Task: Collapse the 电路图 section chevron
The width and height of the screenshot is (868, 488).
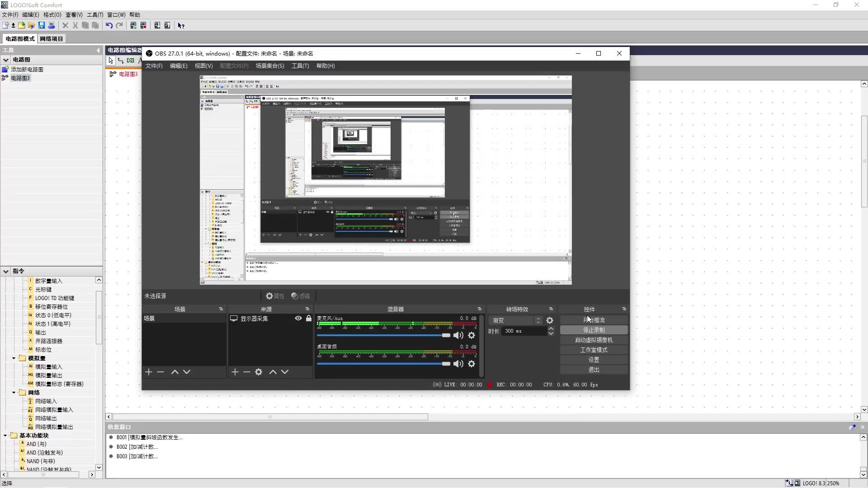Action: [6, 60]
